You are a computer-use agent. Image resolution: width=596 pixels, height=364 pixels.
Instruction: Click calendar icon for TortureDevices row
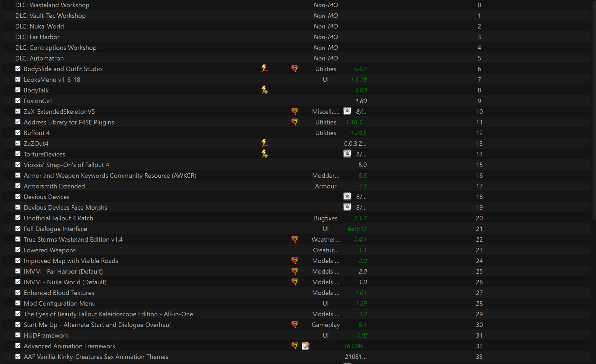[x=347, y=154]
